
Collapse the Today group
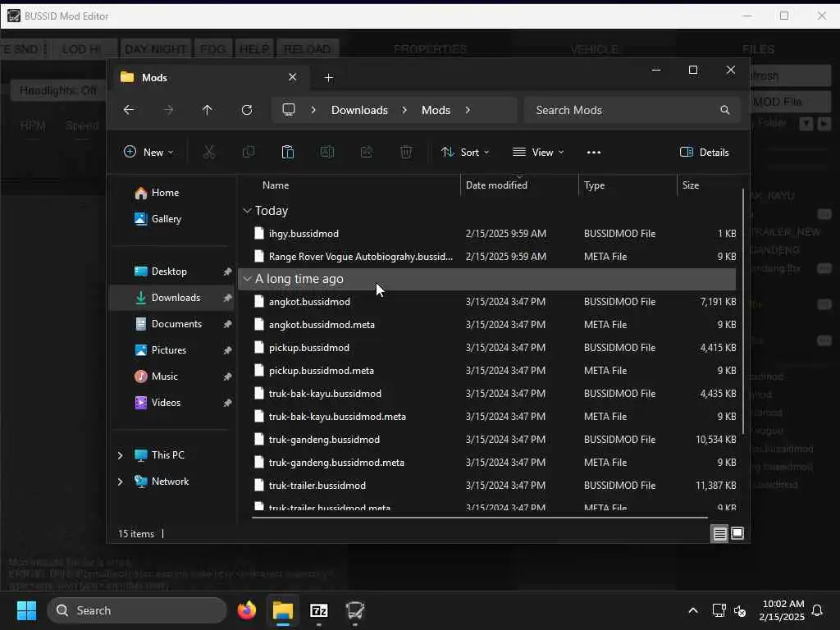(x=247, y=211)
